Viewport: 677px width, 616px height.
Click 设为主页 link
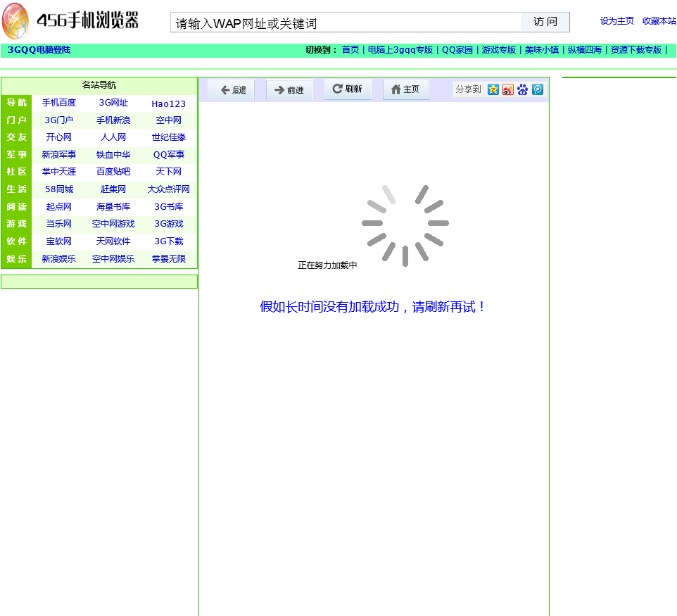point(617,20)
